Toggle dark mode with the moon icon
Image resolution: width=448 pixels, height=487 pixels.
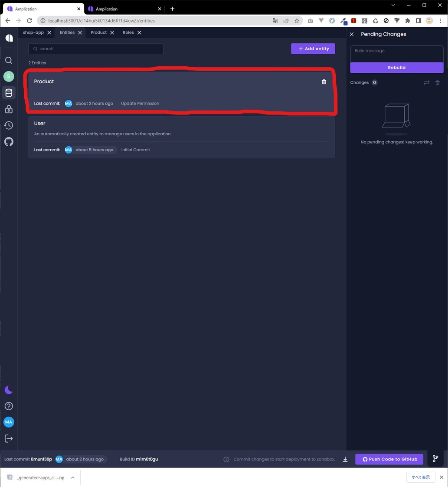[9, 390]
